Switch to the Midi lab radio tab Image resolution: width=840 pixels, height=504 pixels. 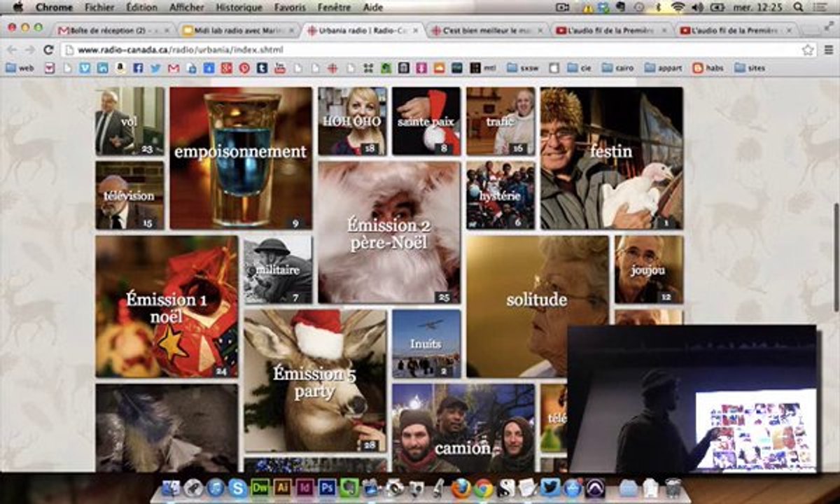coord(237,31)
